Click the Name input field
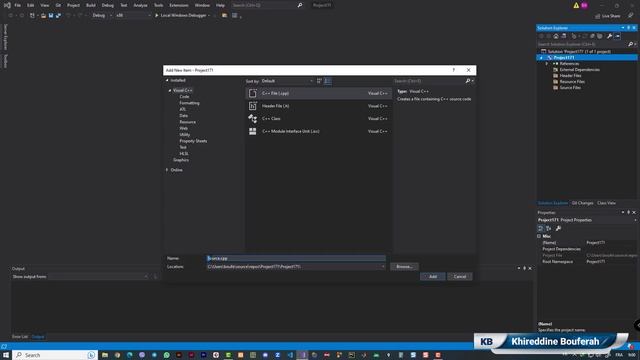The height and width of the screenshot is (360, 640). [296, 258]
